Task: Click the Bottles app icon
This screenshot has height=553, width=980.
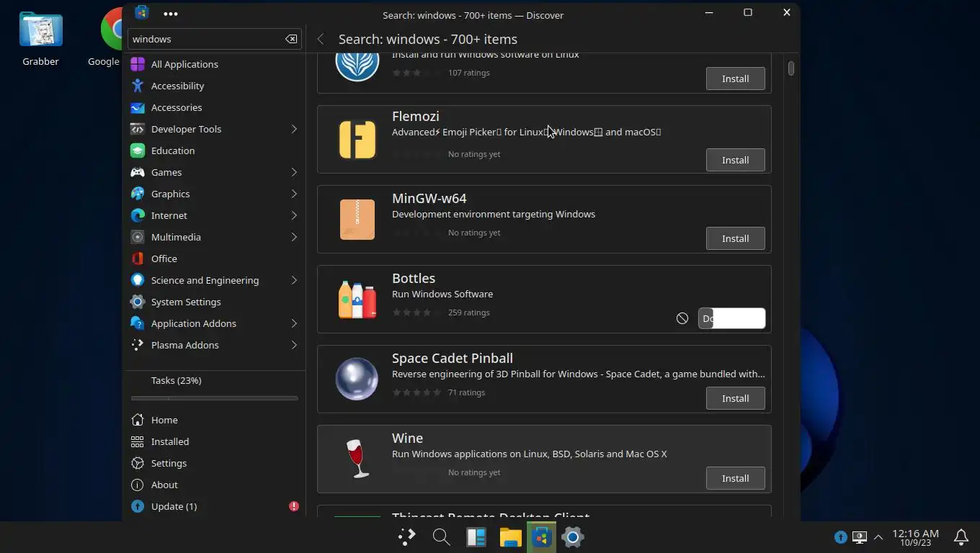Action: pyautogui.click(x=357, y=300)
